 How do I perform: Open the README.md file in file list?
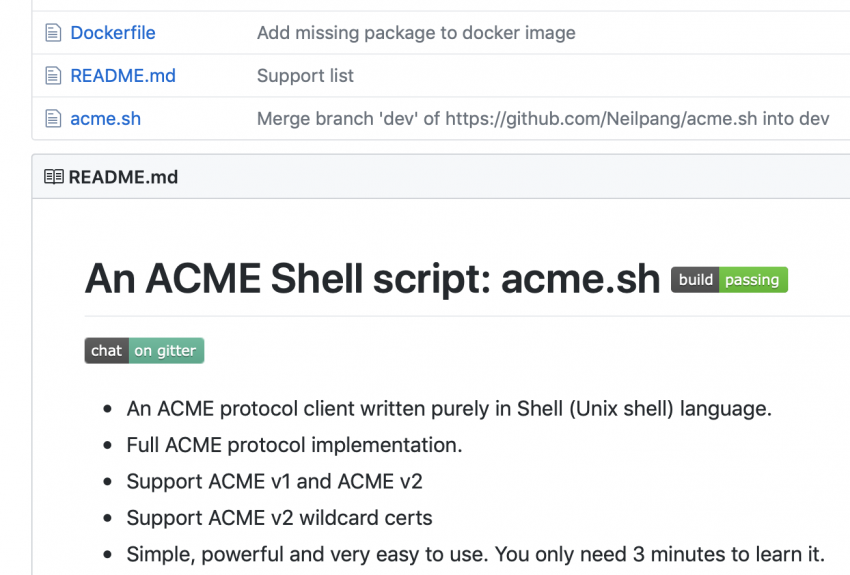[120, 76]
